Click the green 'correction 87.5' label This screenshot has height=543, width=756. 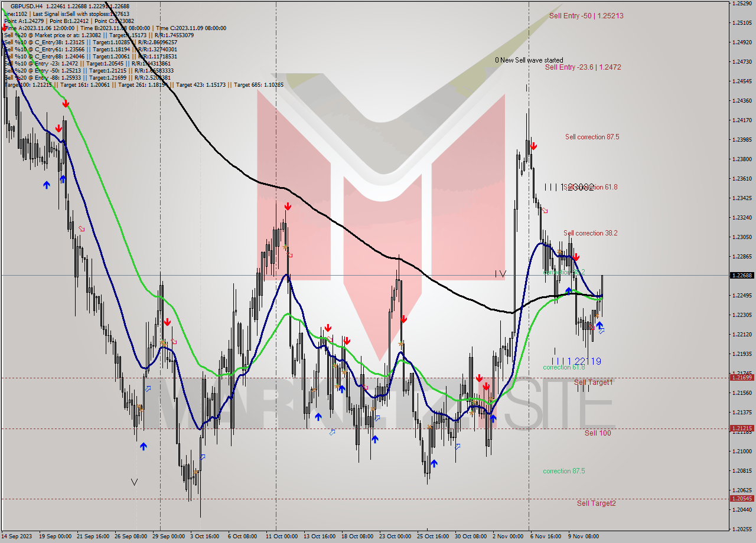(564, 471)
